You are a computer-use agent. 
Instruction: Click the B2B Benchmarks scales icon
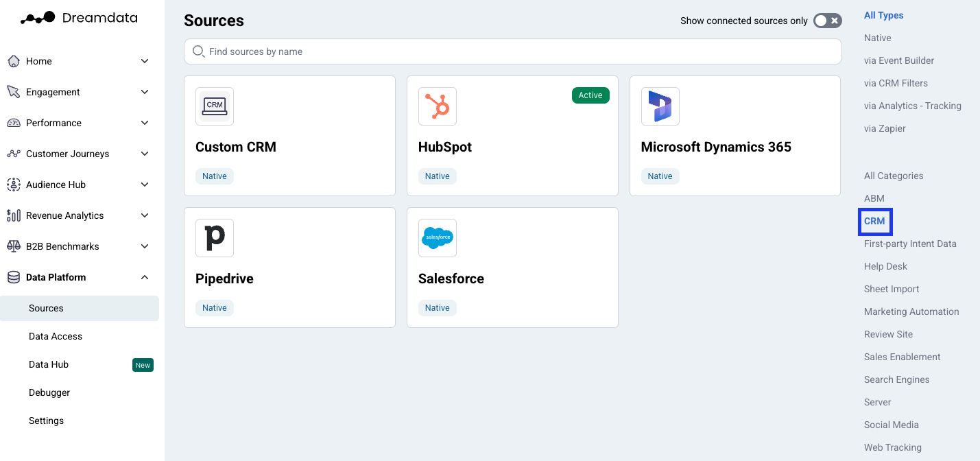13,246
